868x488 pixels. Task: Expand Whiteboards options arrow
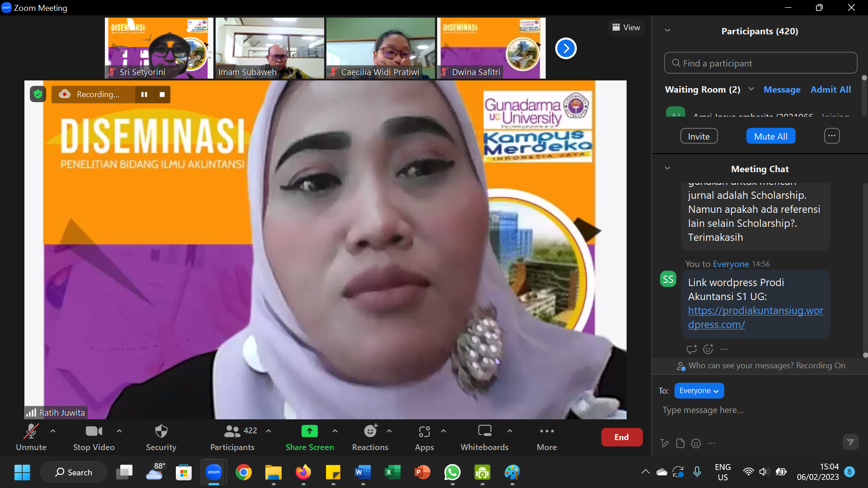pyautogui.click(x=510, y=431)
